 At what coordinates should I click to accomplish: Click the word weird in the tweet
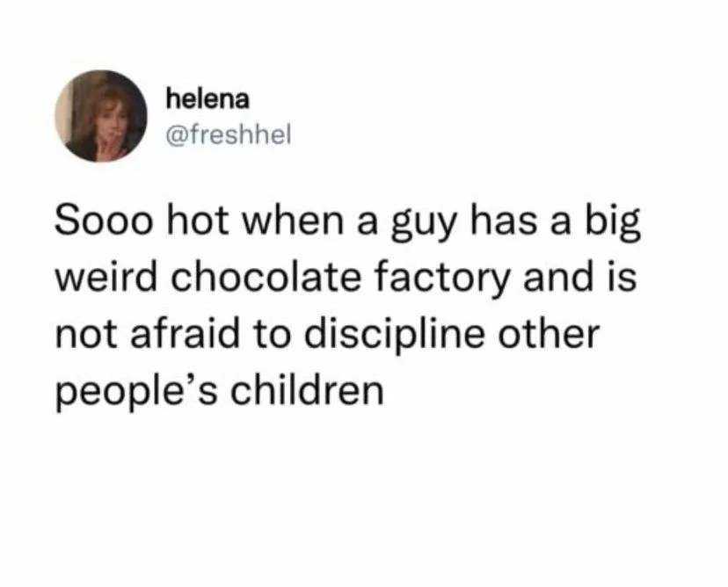pyautogui.click(x=106, y=277)
